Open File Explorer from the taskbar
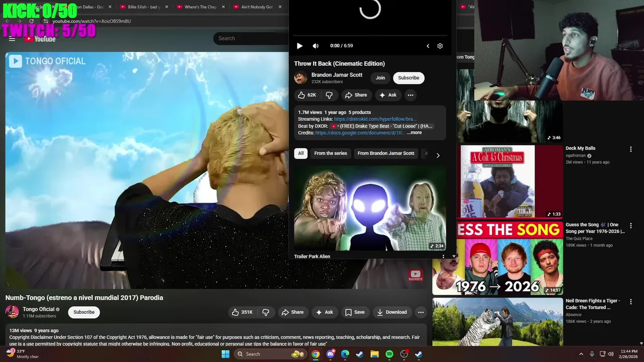The height and width of the screenshot is (362, 644). [374, 354]
